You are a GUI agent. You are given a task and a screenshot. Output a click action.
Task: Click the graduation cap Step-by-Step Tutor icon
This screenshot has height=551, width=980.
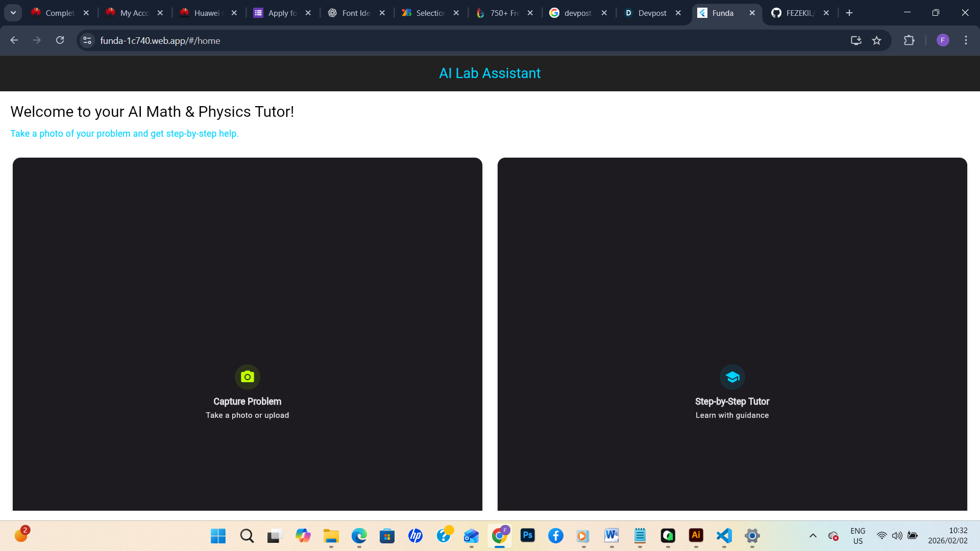click(732, 377)
